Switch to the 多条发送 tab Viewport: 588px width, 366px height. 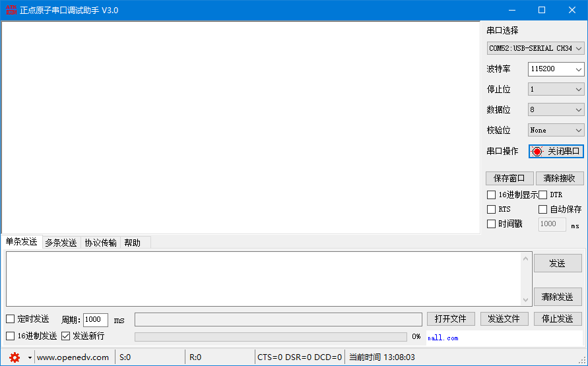click(x=61, y=243)
